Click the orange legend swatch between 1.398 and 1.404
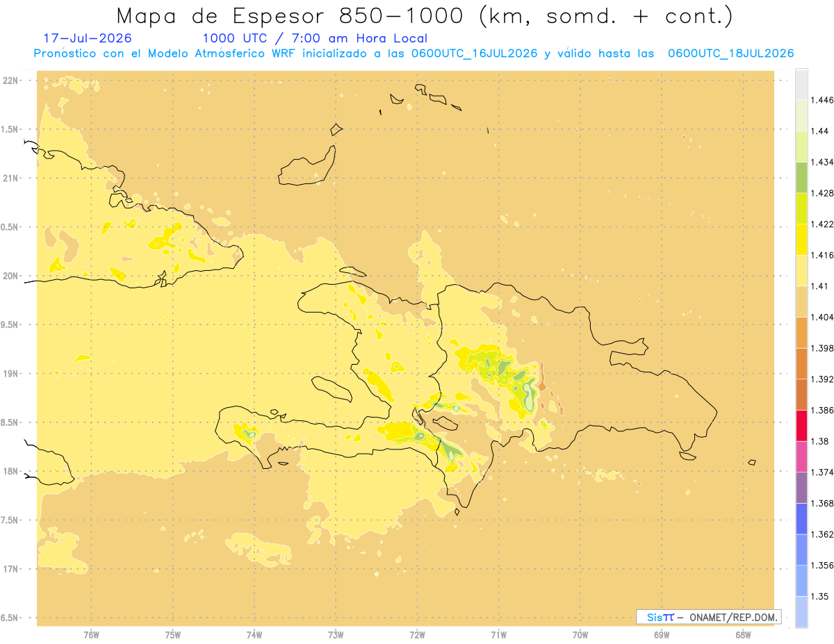The image size is (834, 644). click(801, 333)
